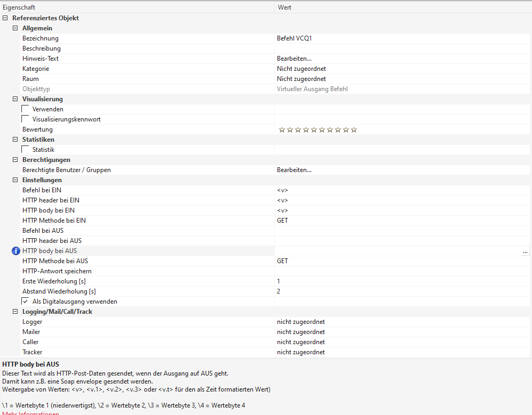Click the ellipsis button in HTTP body bei AUS row
This screenshot has width=532, height=415.
pyautogui.click(x=526, y=251)
